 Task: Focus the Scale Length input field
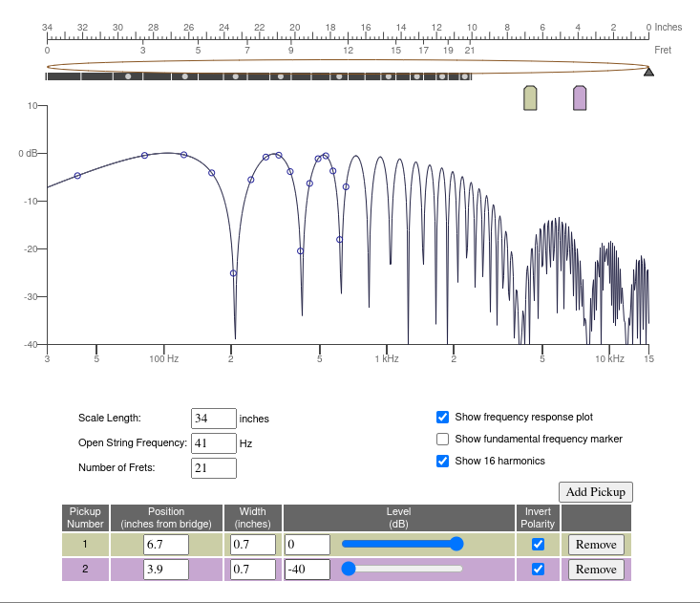[x=213, y=419]
